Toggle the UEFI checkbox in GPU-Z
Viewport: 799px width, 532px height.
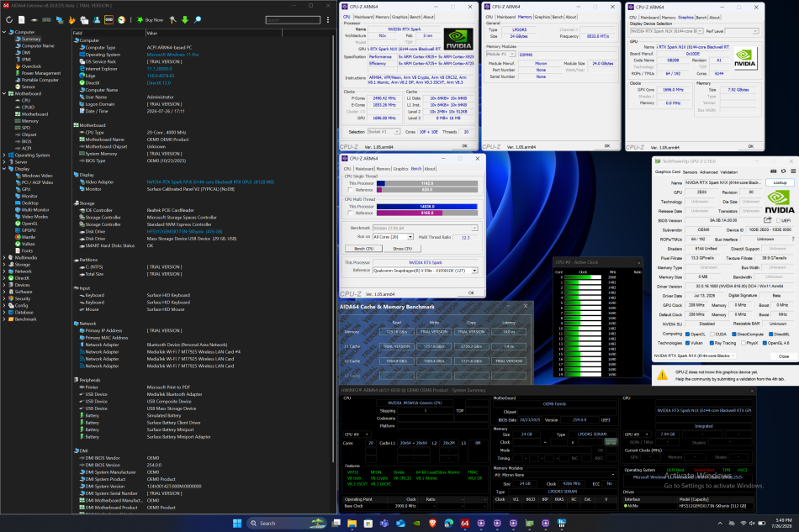pyautogui.click(x=779, y=220)
